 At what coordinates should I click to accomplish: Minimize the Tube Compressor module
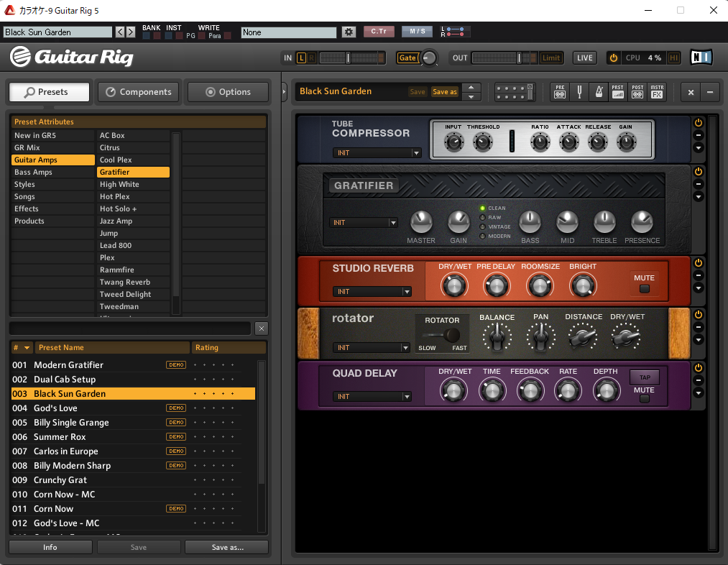(699, 136)
